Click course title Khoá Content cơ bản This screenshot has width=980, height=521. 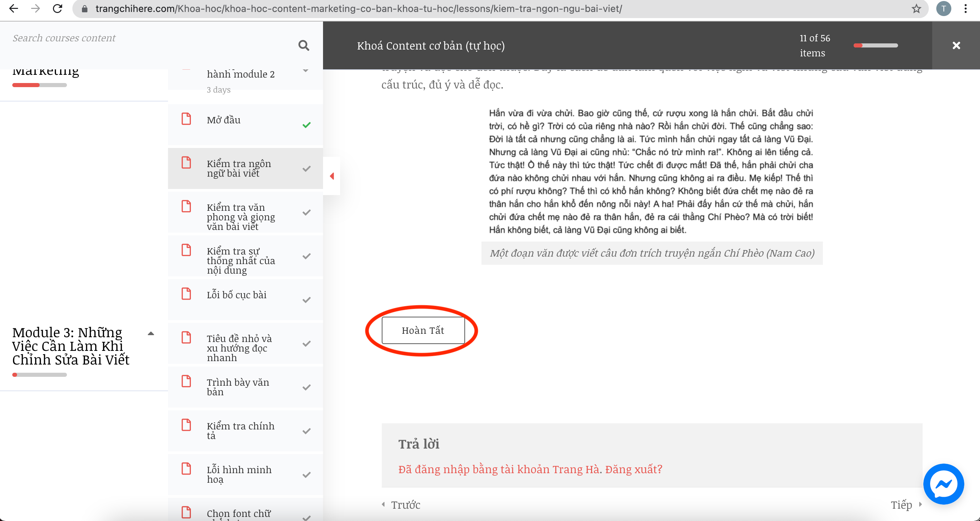tap(431, 46)
